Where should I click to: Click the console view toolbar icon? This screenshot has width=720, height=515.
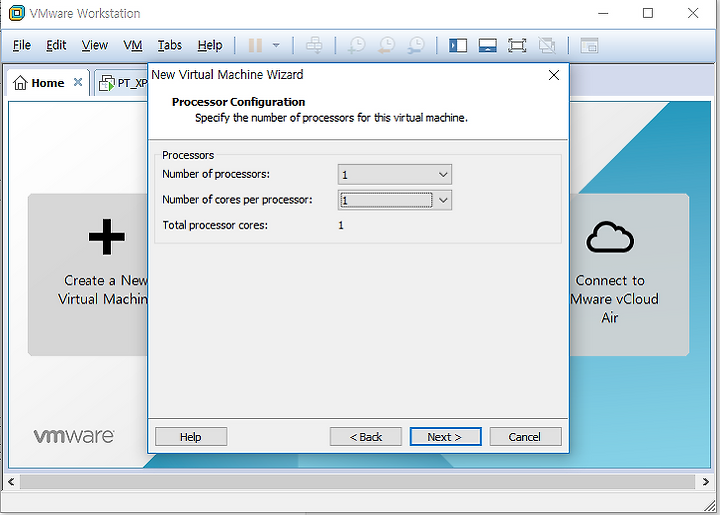point(589,45)
